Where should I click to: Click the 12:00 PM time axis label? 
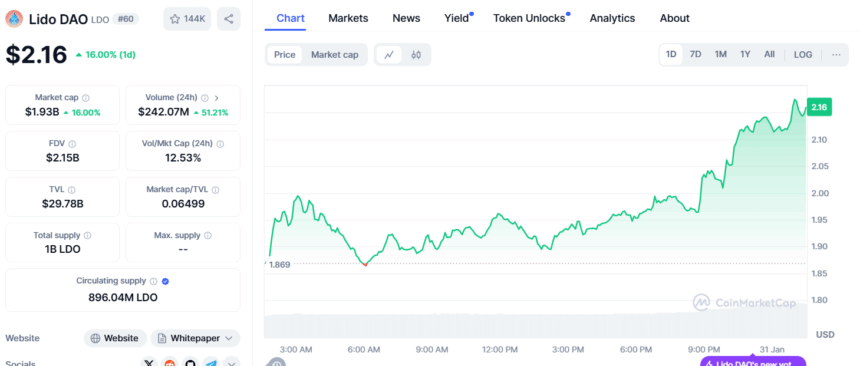point(499,350)
